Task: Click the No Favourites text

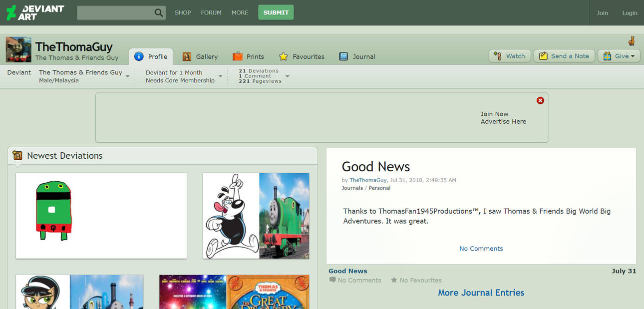Action: (420, 280)
